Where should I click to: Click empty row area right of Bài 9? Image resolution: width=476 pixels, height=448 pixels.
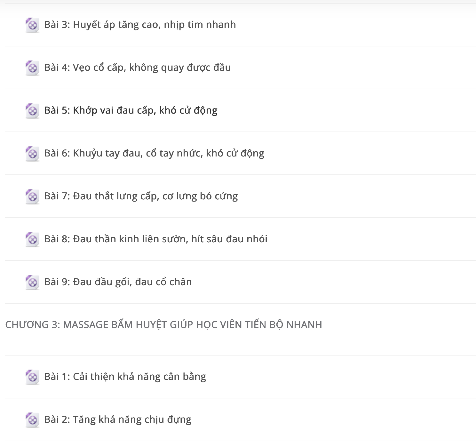(x=333, y=282)
